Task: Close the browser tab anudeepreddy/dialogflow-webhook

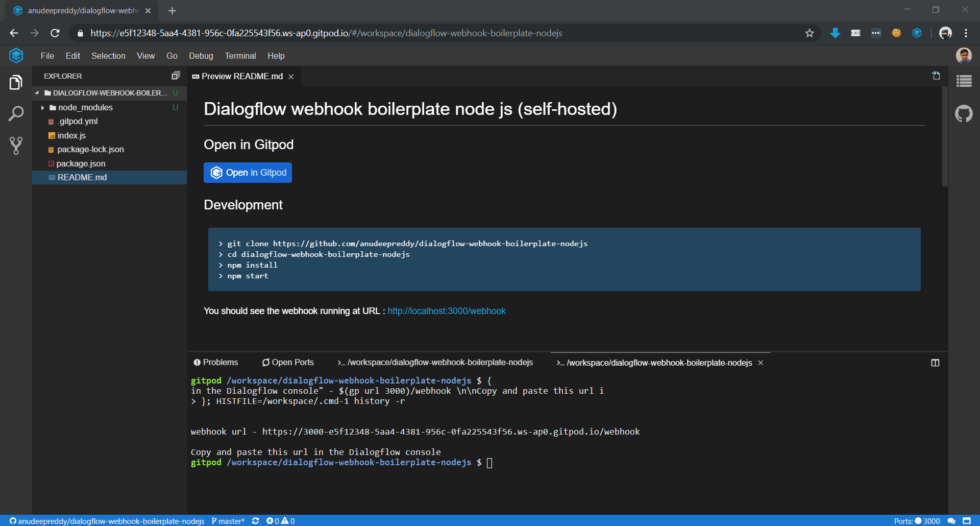Action: (148, 11)
